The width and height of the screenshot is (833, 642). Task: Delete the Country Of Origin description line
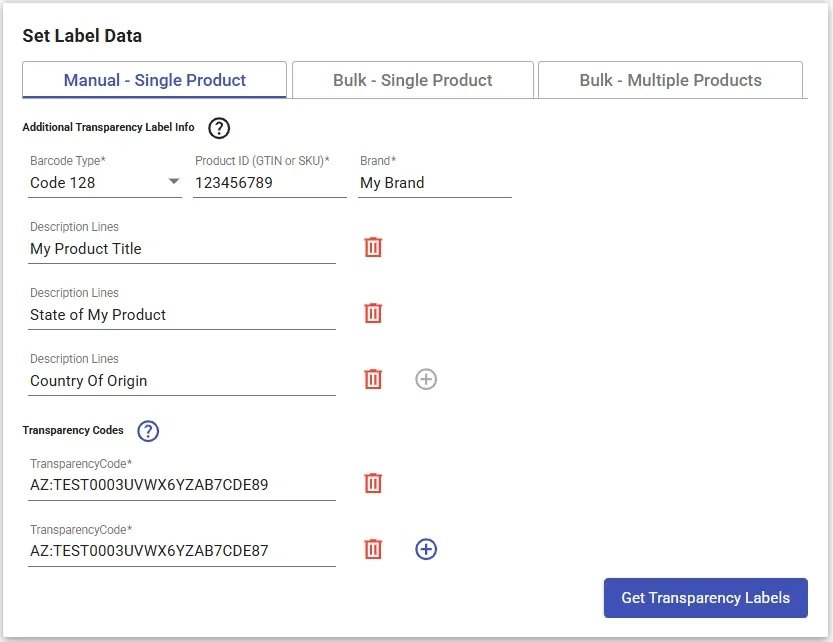373,379
